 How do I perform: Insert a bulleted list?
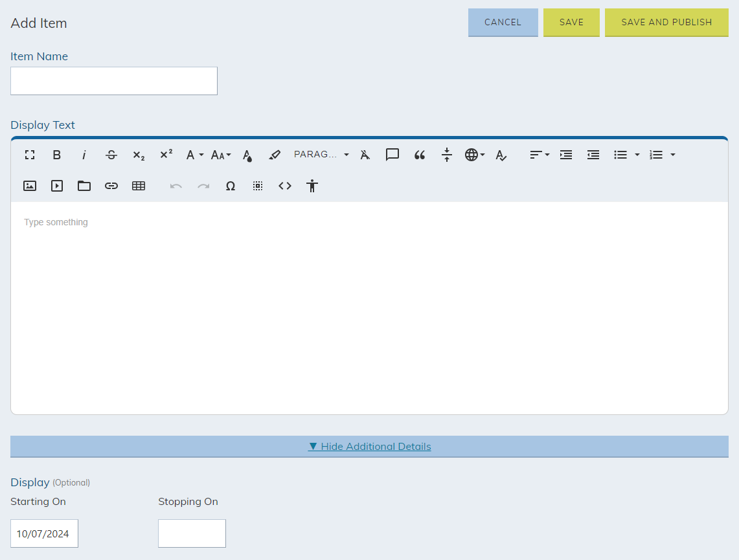[x=620, y=155]
